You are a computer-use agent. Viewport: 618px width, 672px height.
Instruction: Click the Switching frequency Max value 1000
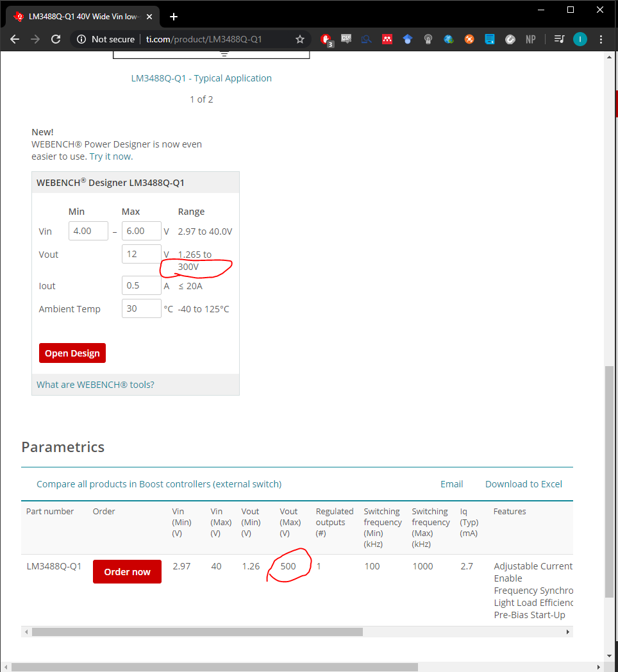pos(422,567)
